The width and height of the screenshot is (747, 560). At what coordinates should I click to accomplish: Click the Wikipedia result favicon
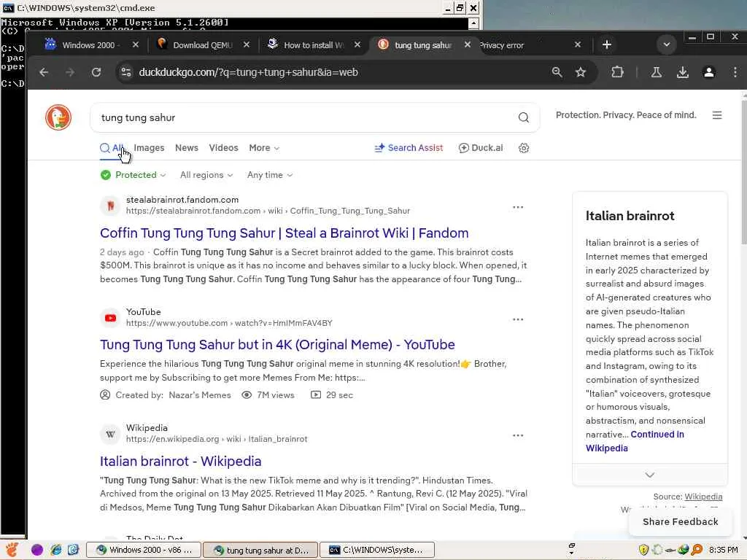[x=111, y=434]
